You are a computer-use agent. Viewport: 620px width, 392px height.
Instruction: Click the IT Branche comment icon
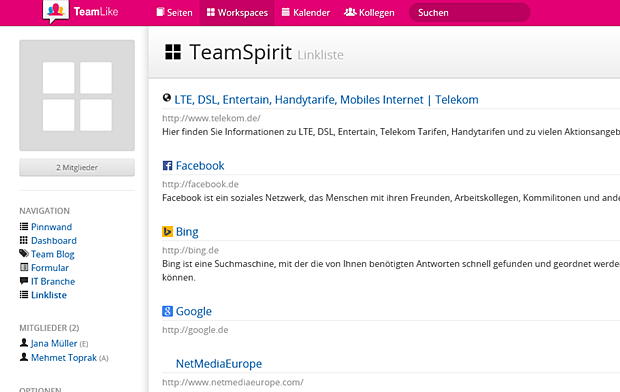click(24, 281)
